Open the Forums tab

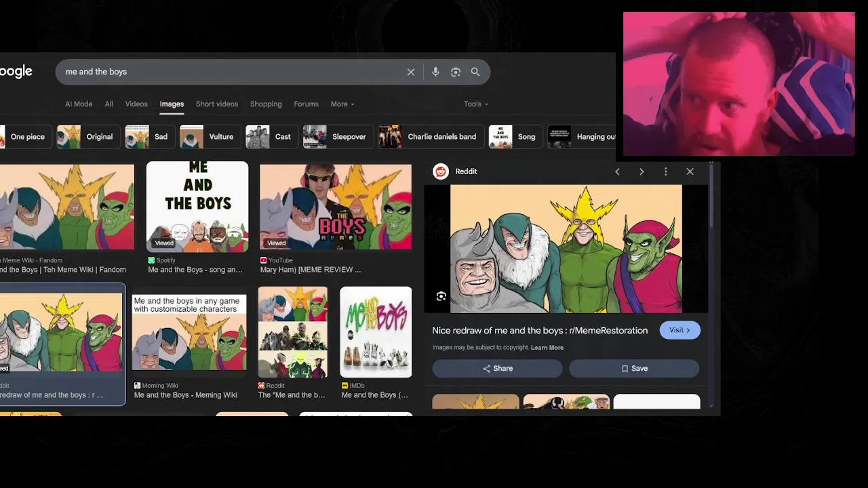(306, 104)
